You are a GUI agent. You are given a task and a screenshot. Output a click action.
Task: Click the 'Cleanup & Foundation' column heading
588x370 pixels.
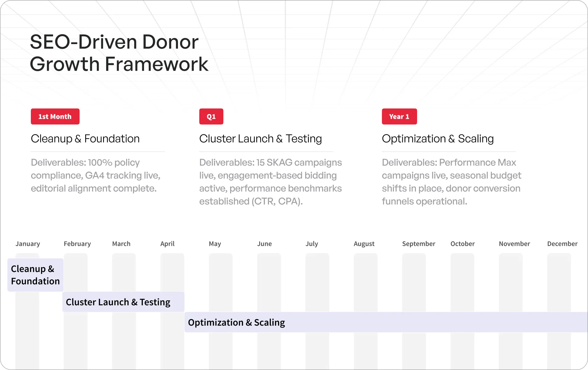click(x=85, y=139)
